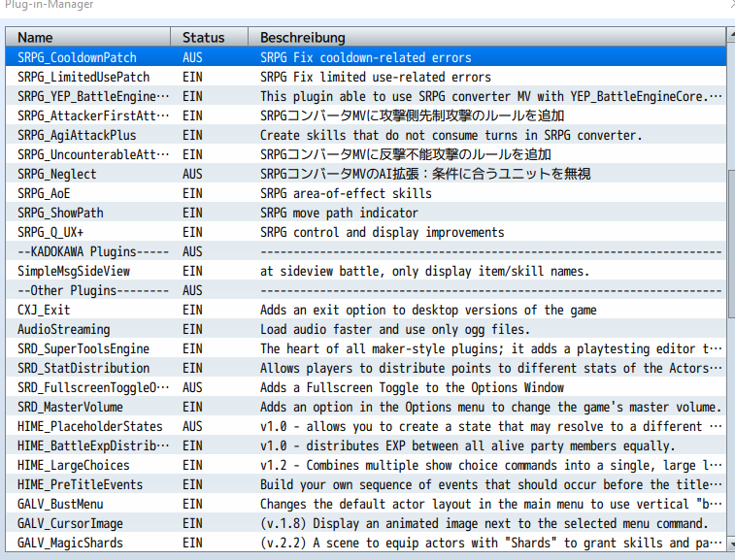The height and width of the screenshot is (560, 735).
Task: Select the GALV_BustMenu plugin row
Action: (366, 505)
